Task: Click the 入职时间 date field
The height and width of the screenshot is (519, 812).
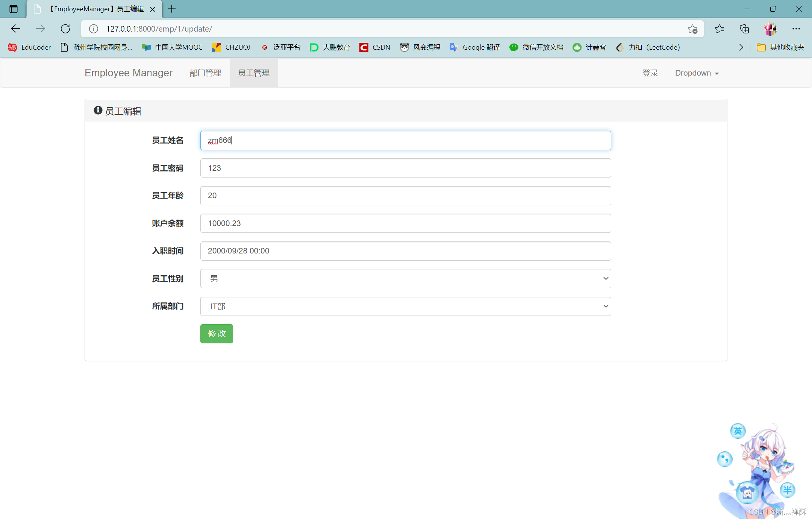Action: (405, 251)
